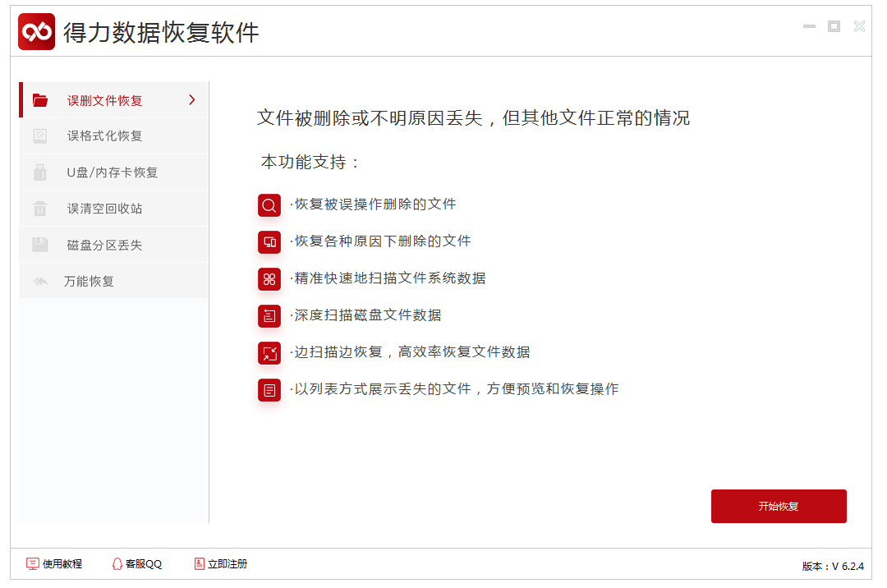
Task: Click the double-arrow icon beside 万能恢复
Action: (x=40, y=281)
